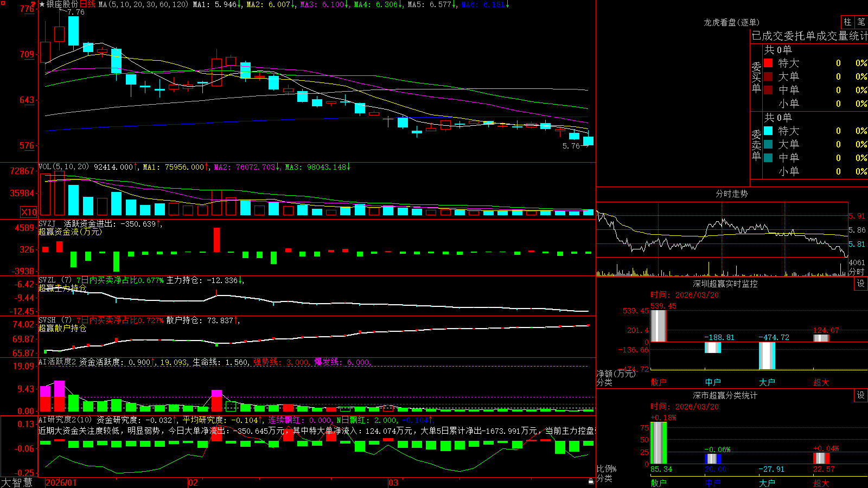Screen dimensions: 868x488
Task: Click the lock icon at chart bottom-right
Action: coord(591,481)
